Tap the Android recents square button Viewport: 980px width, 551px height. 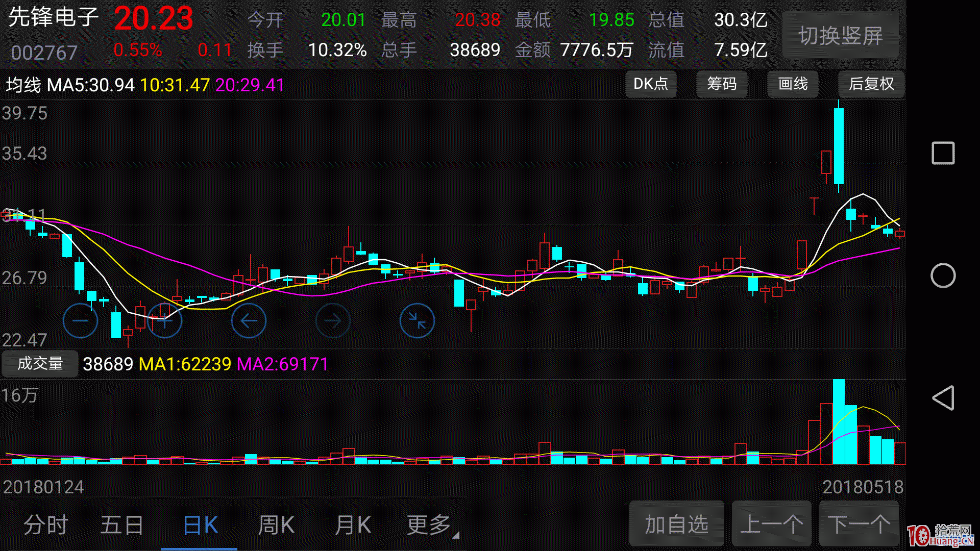[944, 153]
